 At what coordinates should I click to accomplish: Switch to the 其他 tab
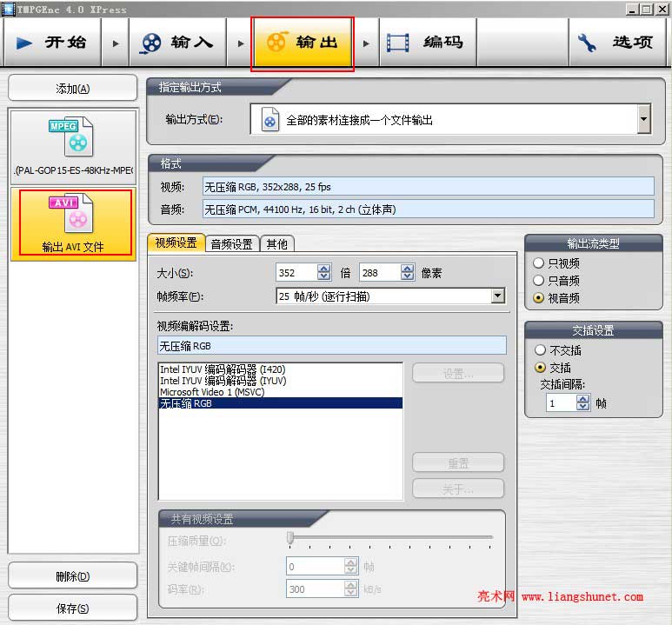[x=276, y=244]
